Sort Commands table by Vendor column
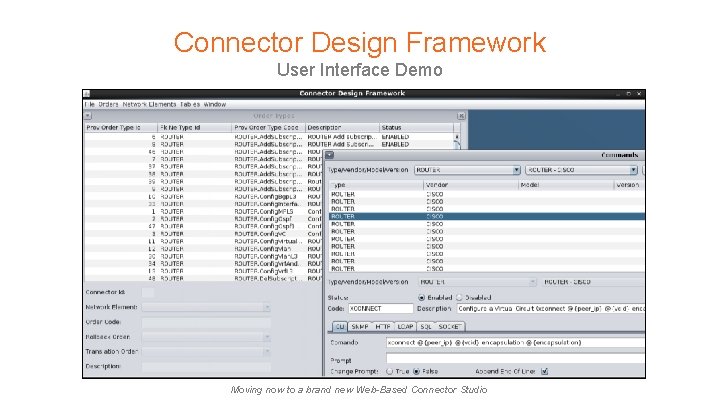Viewport: 720px width, 405px height. click(x=471, y=185)
